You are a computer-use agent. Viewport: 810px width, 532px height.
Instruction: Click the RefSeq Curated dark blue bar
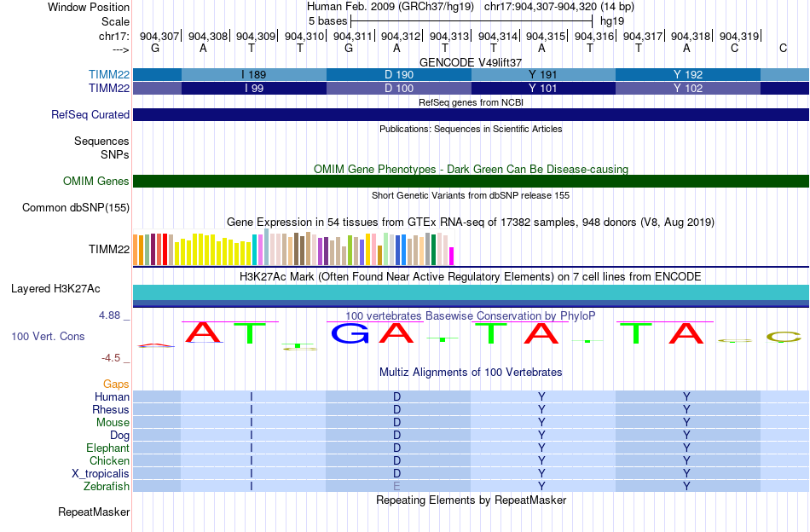pyautogui.click(x=472, y=114)
